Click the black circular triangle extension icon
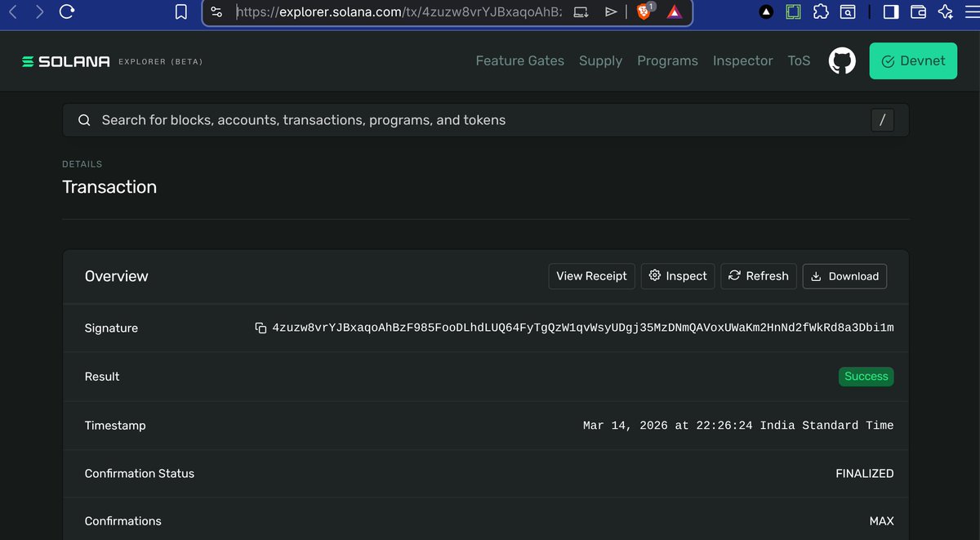This screenshot has height=540, width=980. pos(766,12)
